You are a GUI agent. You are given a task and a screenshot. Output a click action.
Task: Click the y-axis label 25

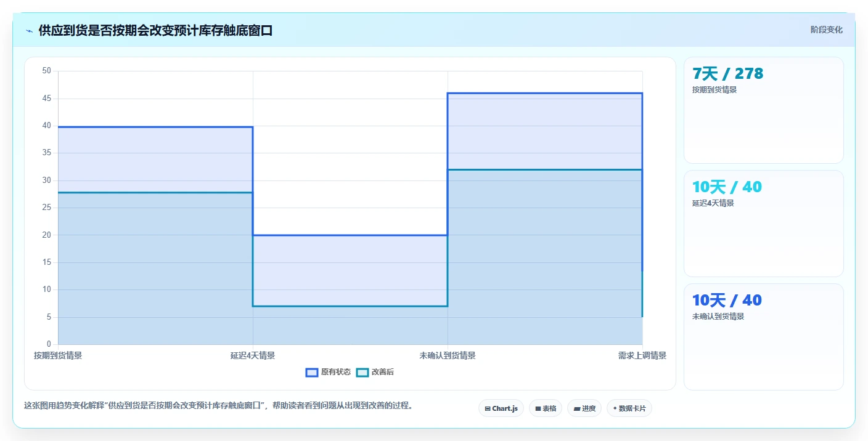click(47, 208)
